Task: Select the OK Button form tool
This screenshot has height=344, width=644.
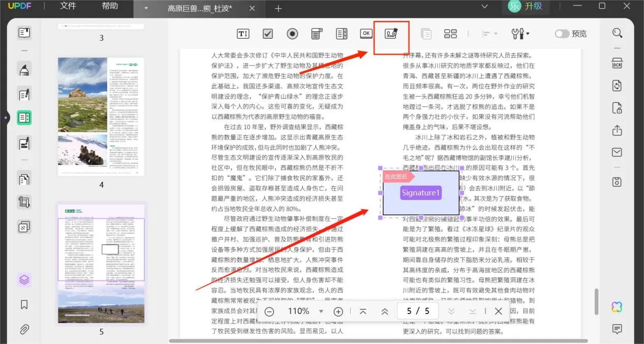Action: click(x=366, y=34)
